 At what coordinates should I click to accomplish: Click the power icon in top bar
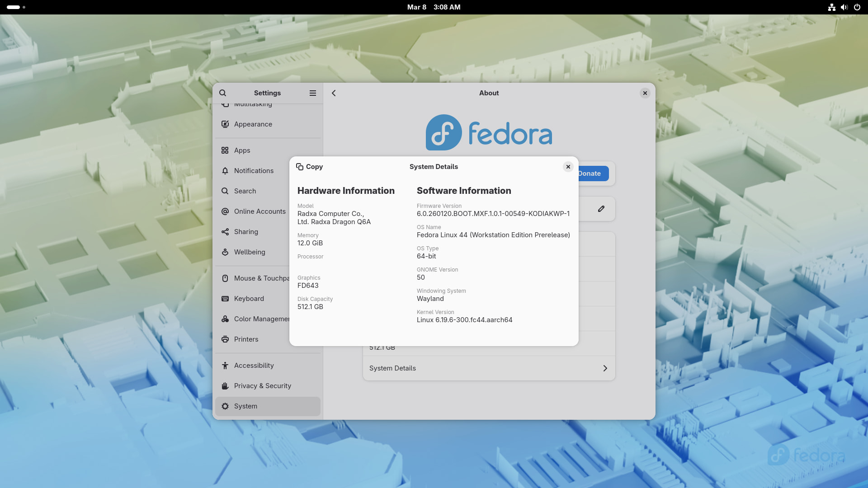pos(857,7)
